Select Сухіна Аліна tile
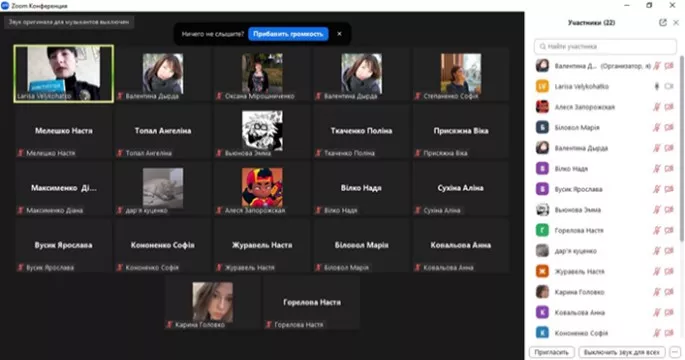This screenshot has height=360, width=685. point(461,188)
